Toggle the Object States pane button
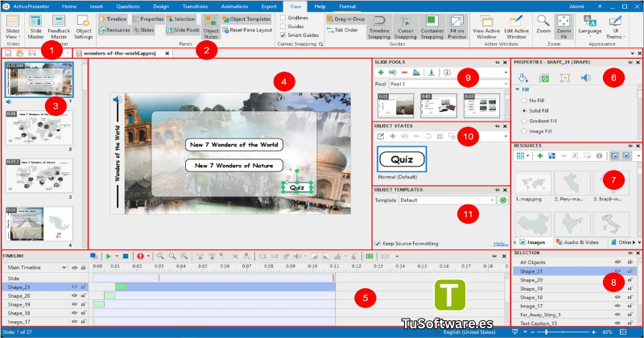This screenshot has height=338, width=644. (211, 27)
